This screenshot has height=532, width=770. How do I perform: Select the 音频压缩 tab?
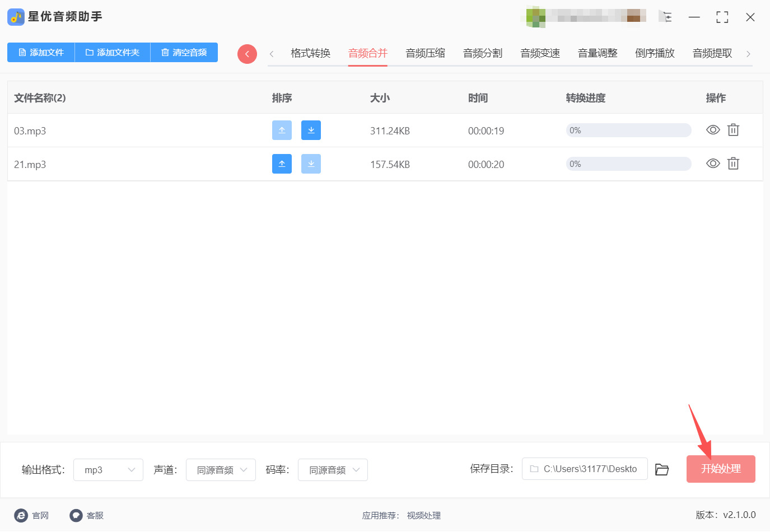(x=425, y=53)
